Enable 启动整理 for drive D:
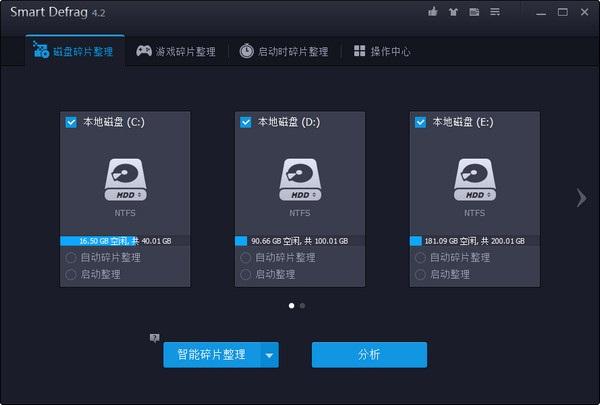The height and width of the screenshot is (405, 600). pyautogui.click(x=246, y=274)
